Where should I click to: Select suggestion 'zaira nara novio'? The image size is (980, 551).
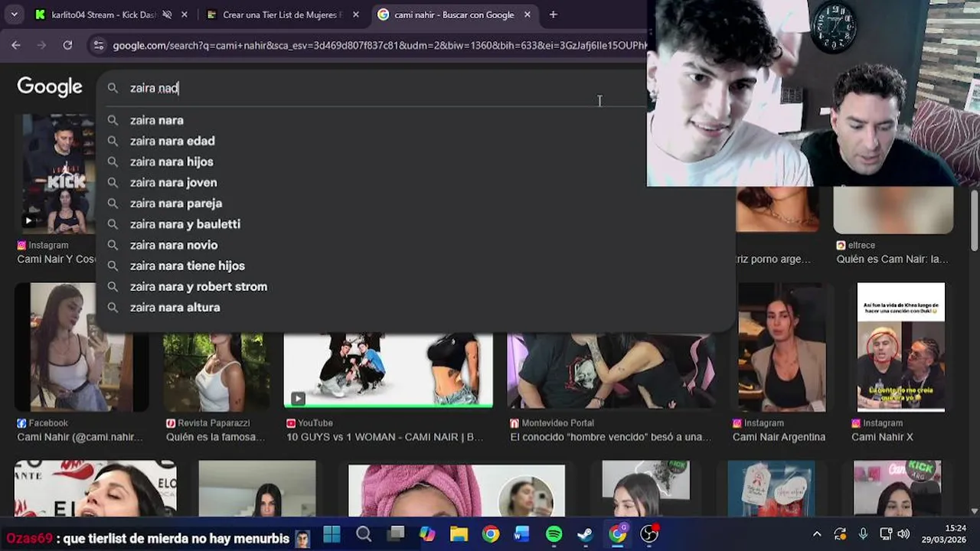174,245
